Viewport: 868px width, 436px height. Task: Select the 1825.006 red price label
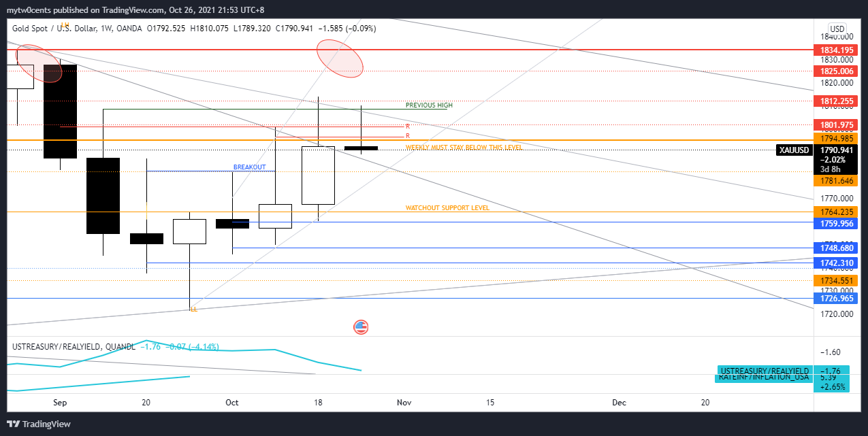[x=837, y=71]
